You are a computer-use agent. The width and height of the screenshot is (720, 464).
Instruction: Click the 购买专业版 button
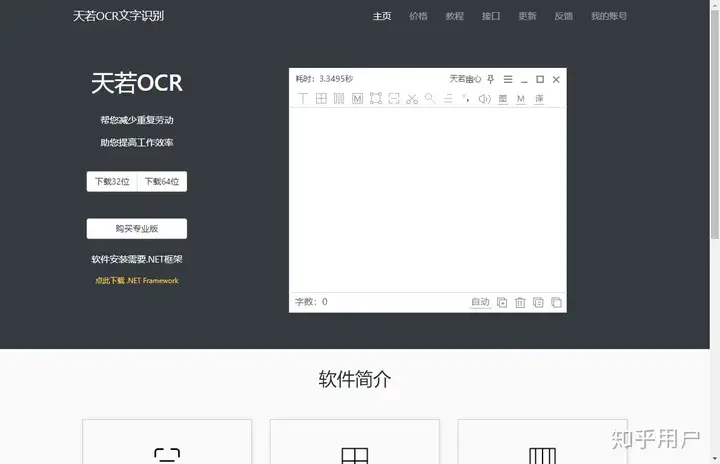[x=137, y=228]
